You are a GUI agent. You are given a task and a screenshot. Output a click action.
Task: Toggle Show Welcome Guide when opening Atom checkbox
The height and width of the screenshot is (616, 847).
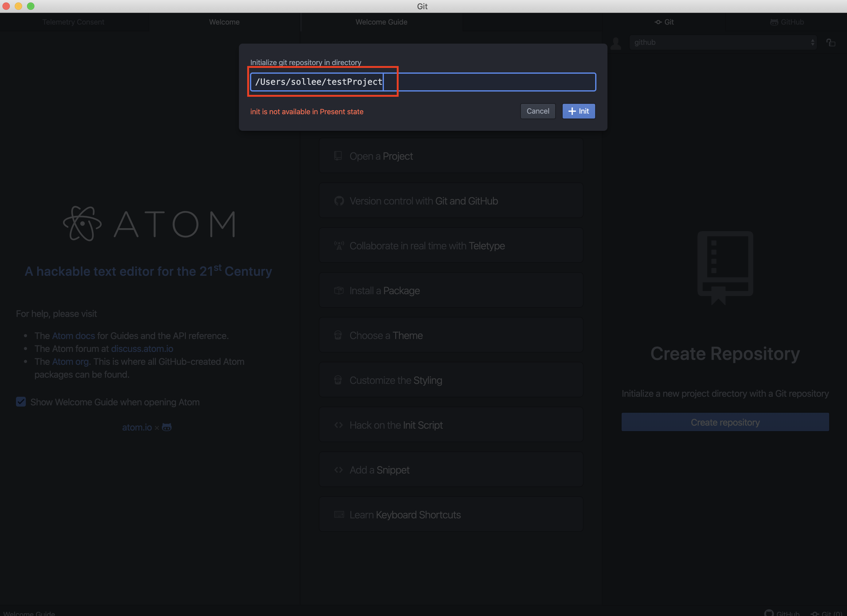[21, 402]
